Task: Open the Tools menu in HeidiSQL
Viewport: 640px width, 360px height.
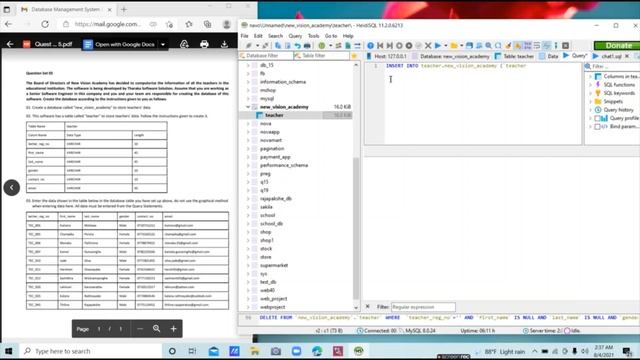Action: pos(313,36)
